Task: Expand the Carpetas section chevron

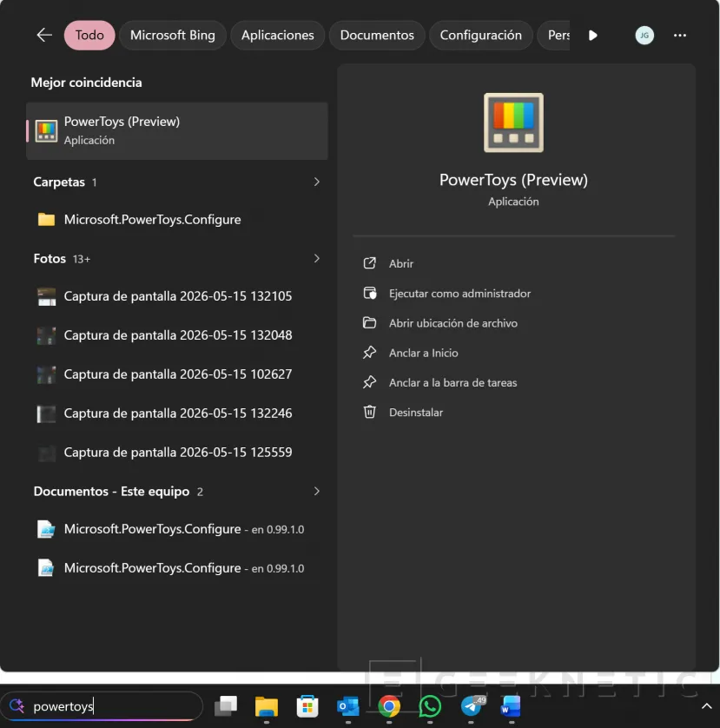Action: pos(317,182)
